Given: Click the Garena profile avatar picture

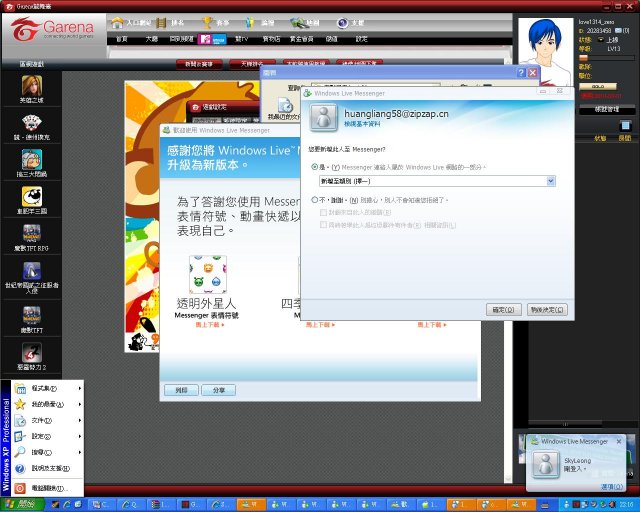Looking at the screenshot, I should point(545,50).
